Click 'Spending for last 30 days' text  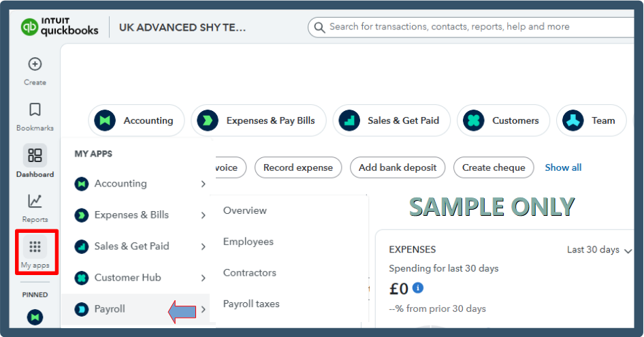[x=444, y=268]
